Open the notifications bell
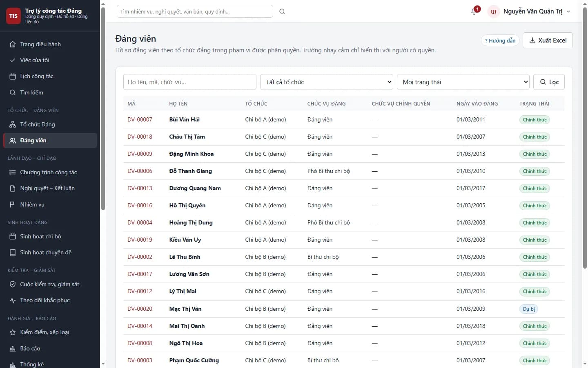The height and width of the screenshot is (368, 588). tap(474, 11)
